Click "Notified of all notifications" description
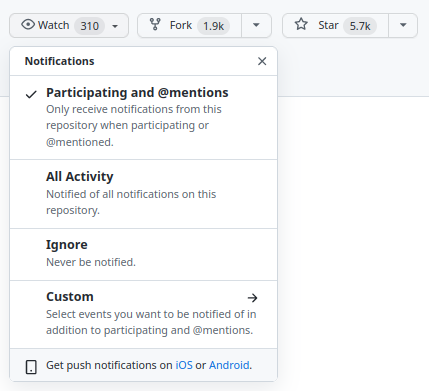This screenshot has height=391, width=429. pyautogui.click(x=131, y=202)
